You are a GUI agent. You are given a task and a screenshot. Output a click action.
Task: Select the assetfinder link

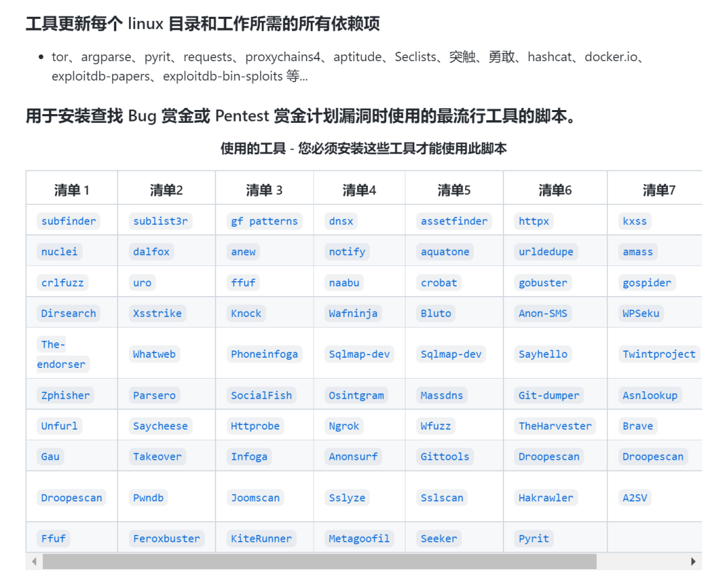(454, 221)
